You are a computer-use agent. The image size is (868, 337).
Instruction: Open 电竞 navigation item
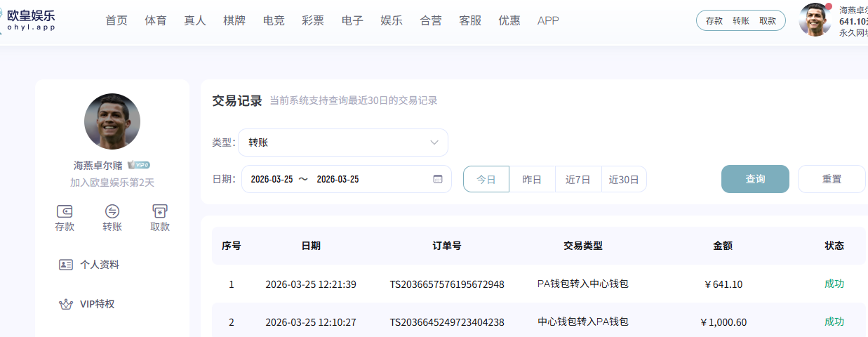point(274,20)
